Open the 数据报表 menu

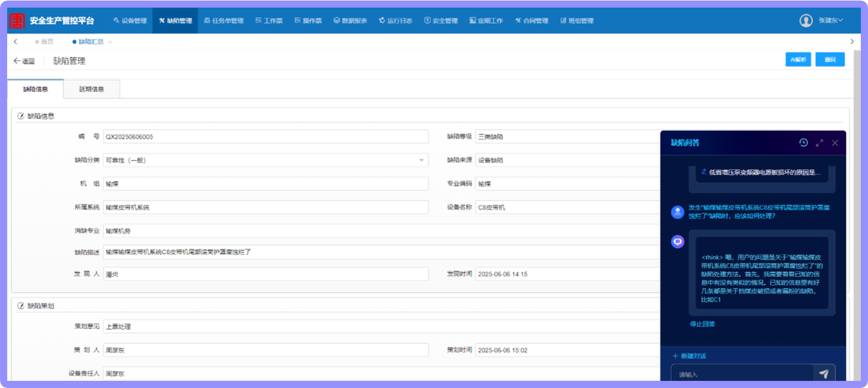tap(350, 21)
